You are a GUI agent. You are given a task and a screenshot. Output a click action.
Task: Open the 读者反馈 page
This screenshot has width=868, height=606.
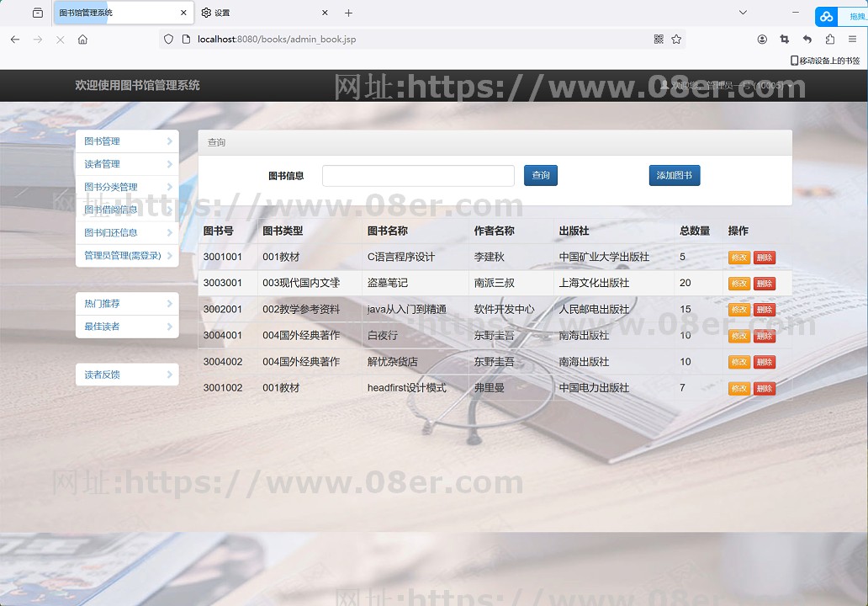pos(127,375)
